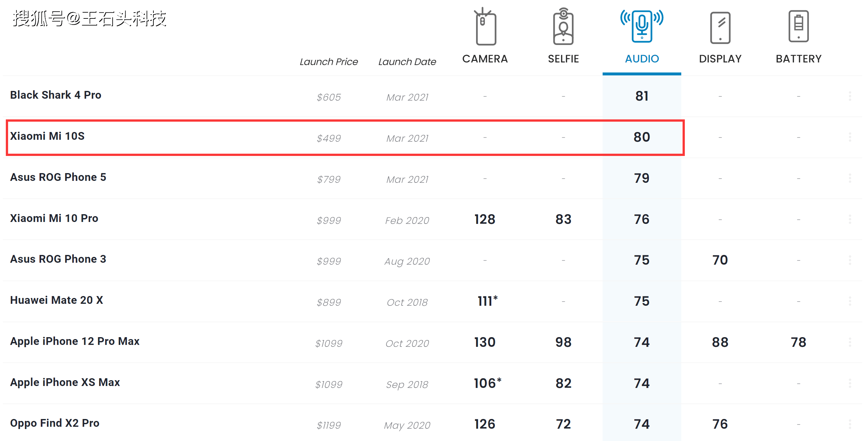Click the $499 launch price
The height and width of the screenshot is (441, 868).
click(x=329, y=138)
